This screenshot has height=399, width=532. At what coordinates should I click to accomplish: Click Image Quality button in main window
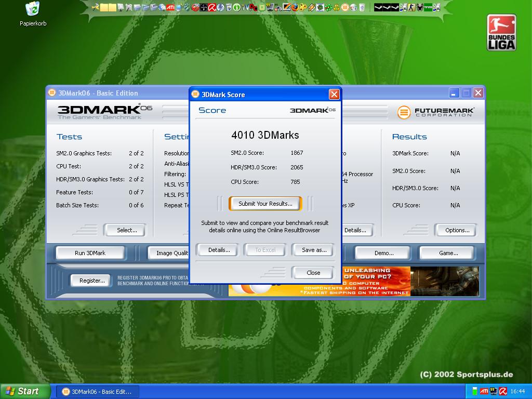coord(169,253)
